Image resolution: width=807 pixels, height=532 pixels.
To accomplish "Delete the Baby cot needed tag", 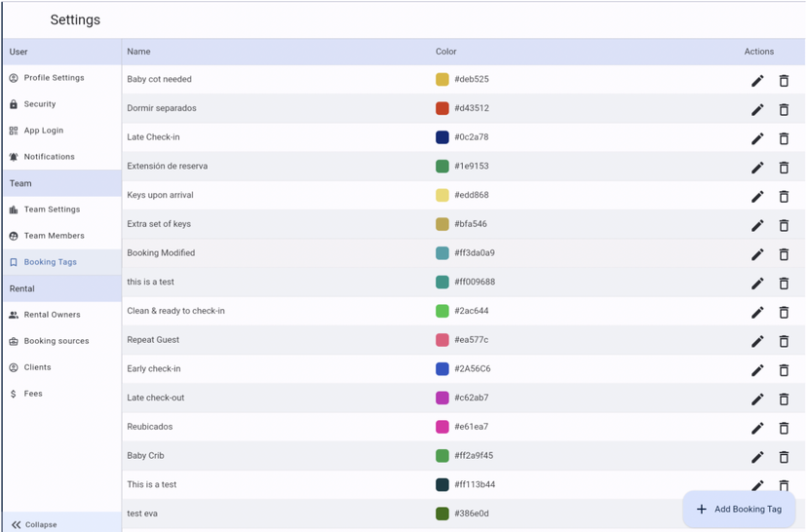I will pyautogui.click(x=784, y=81).
